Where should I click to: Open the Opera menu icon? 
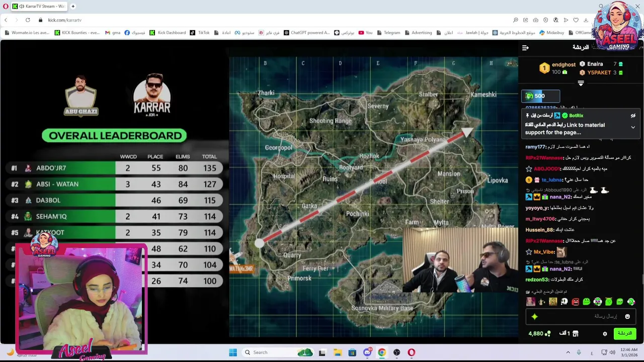click(6, 7)
